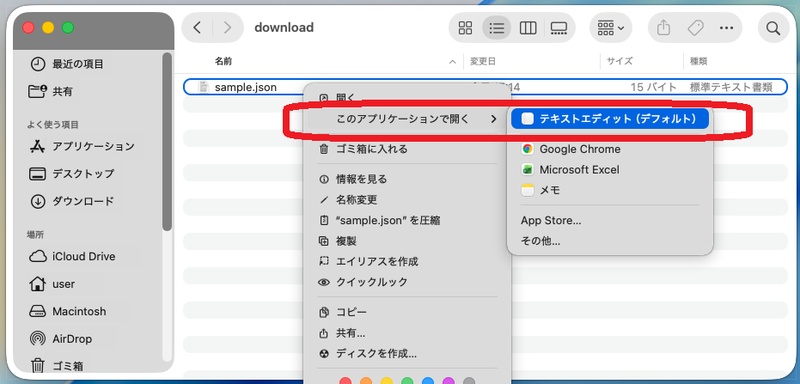
Task: Open Macintosh disk in the sidebar
Action: (79, 311)
